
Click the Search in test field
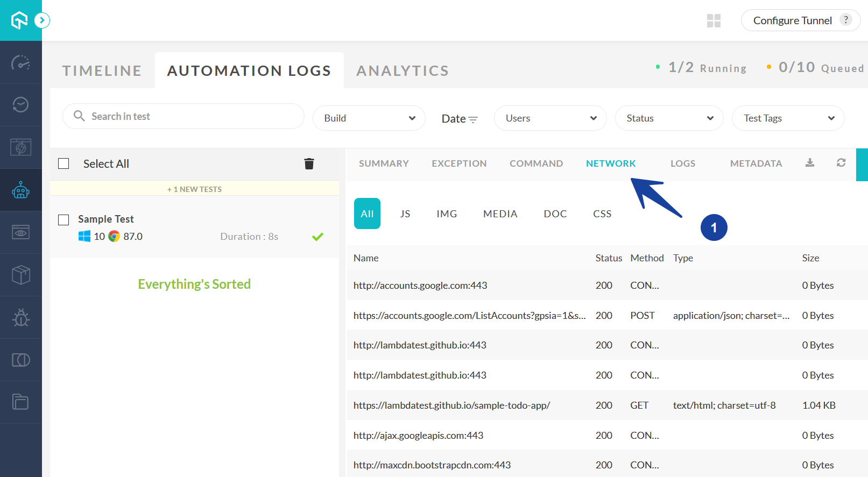pyautogui.click(x=183, y=116)
